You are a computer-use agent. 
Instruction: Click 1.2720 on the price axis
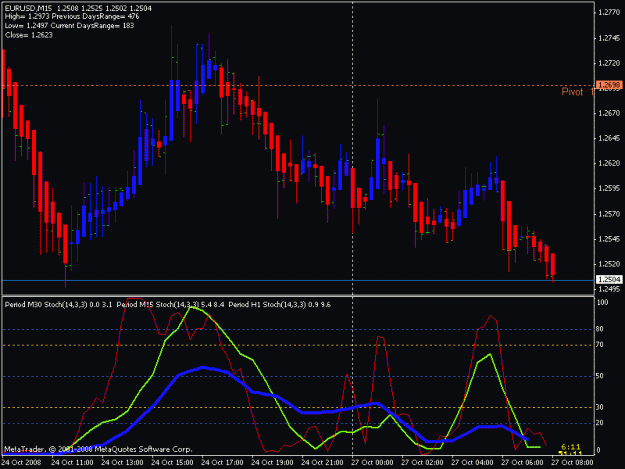[x=609, y=63]
